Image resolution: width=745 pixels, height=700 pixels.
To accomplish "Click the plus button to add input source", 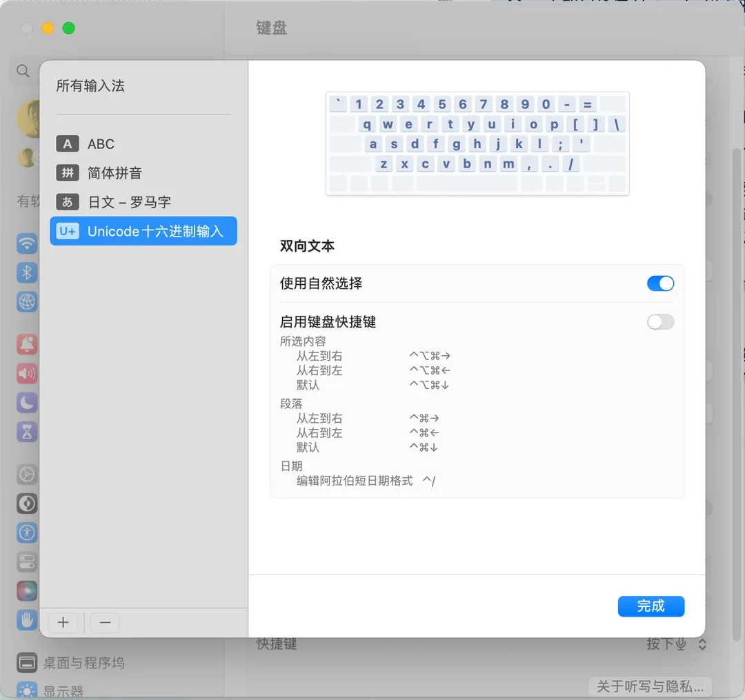I will tap(63, 623).
